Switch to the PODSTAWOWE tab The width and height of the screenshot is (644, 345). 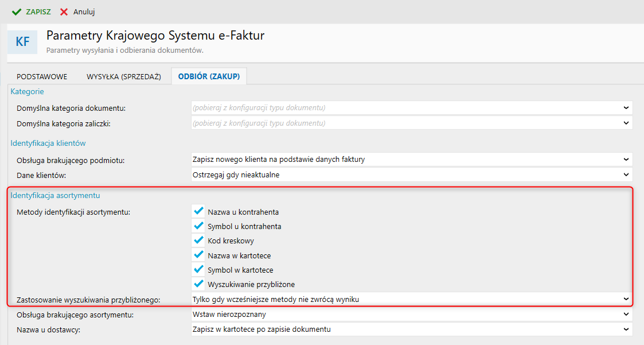pos(42,76)
